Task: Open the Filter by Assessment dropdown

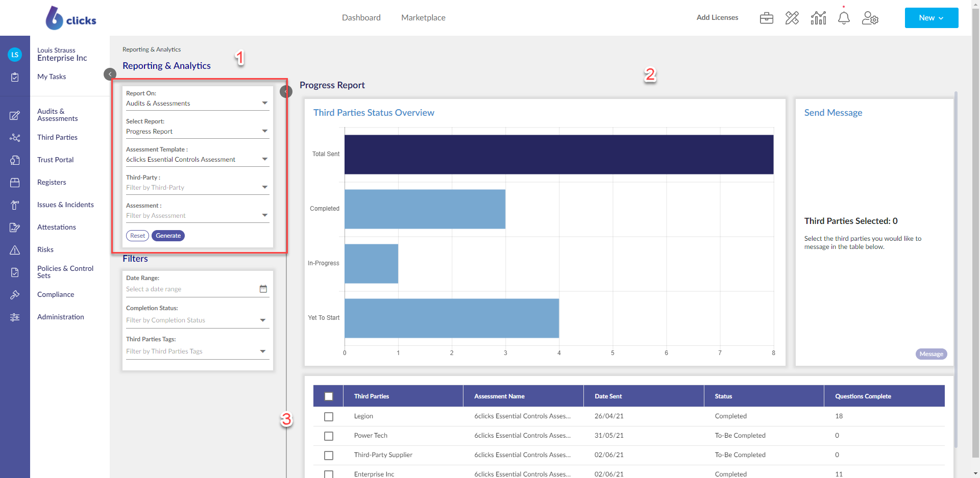Action: pos(198,215)
